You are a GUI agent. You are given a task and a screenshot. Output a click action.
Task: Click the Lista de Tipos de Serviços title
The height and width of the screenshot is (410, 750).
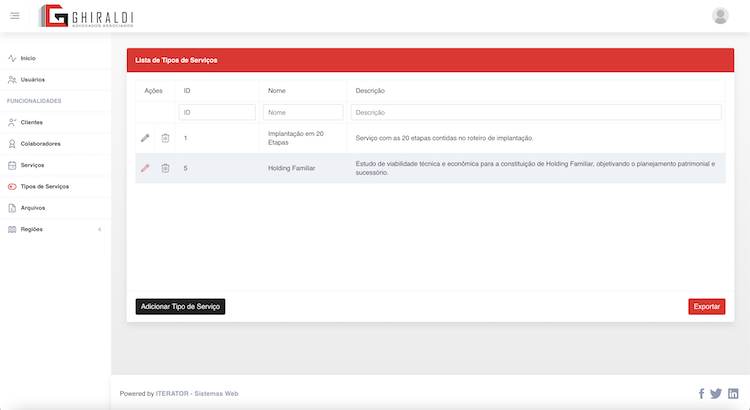[176, 60]
